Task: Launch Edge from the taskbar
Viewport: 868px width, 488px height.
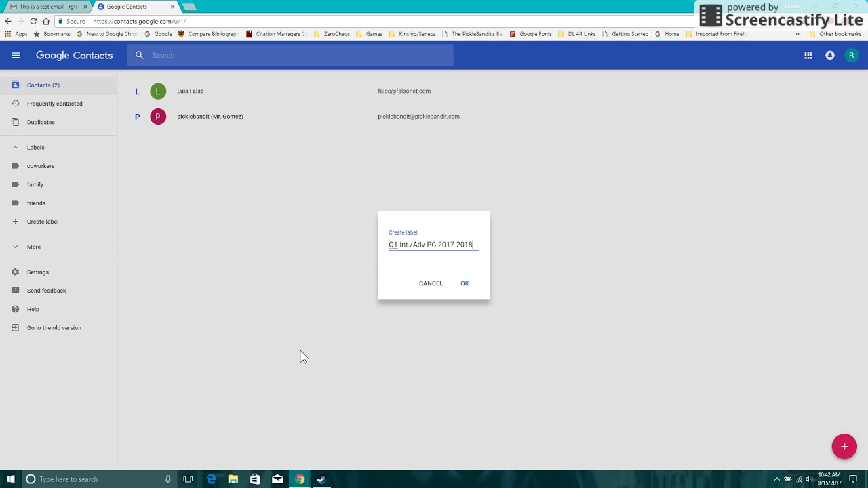Action: tap(211, 479)
